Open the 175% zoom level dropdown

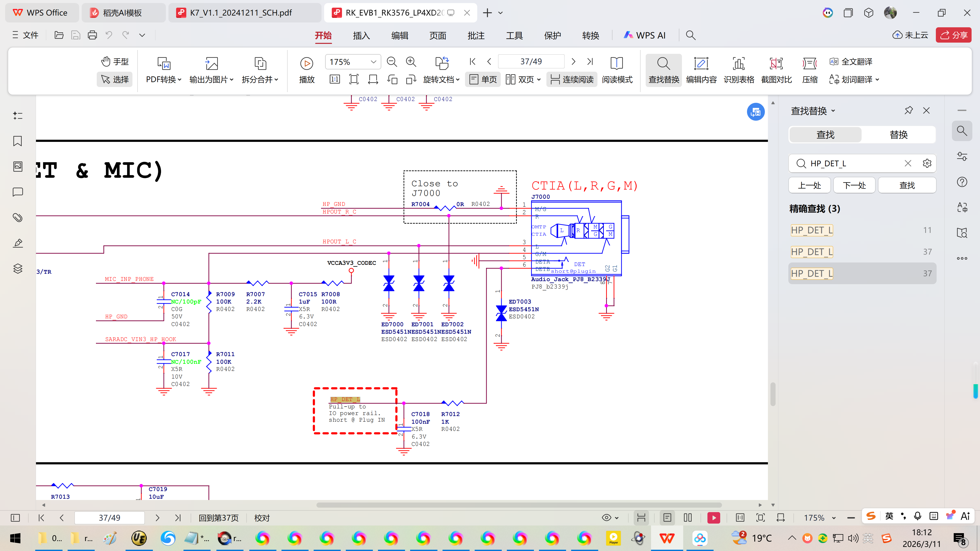[x=373, y=61]
